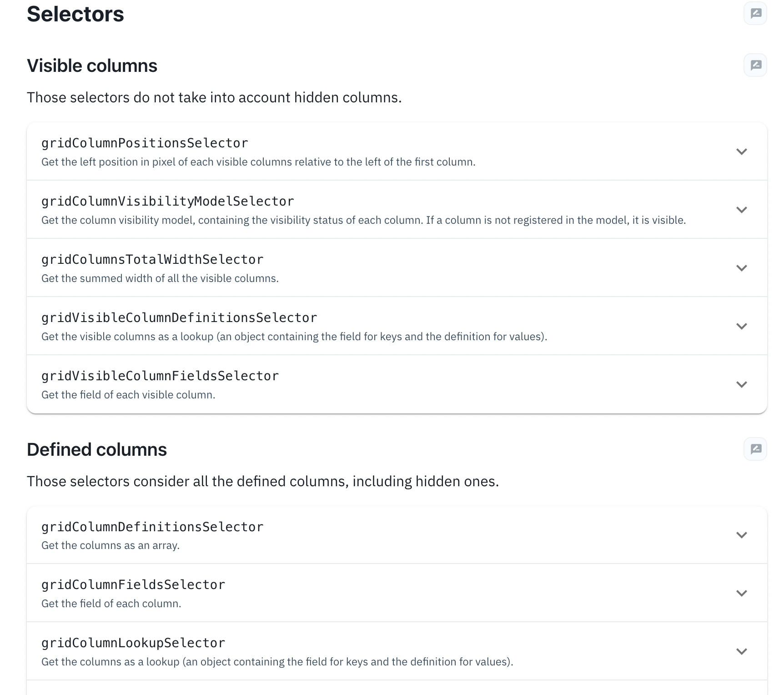Toggle gridVisibleColumnFieldsSelector chevron
Screen dimensions: 784x695
(x=742, y=384)
